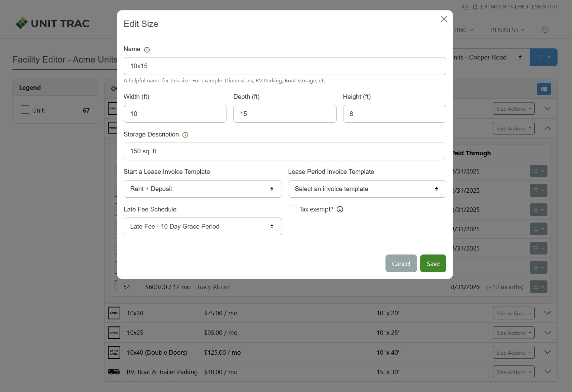This screenshot has width=572, height=392.
Task: Open Lease Period Invoice Template dropdown
Action: [367, 189]
